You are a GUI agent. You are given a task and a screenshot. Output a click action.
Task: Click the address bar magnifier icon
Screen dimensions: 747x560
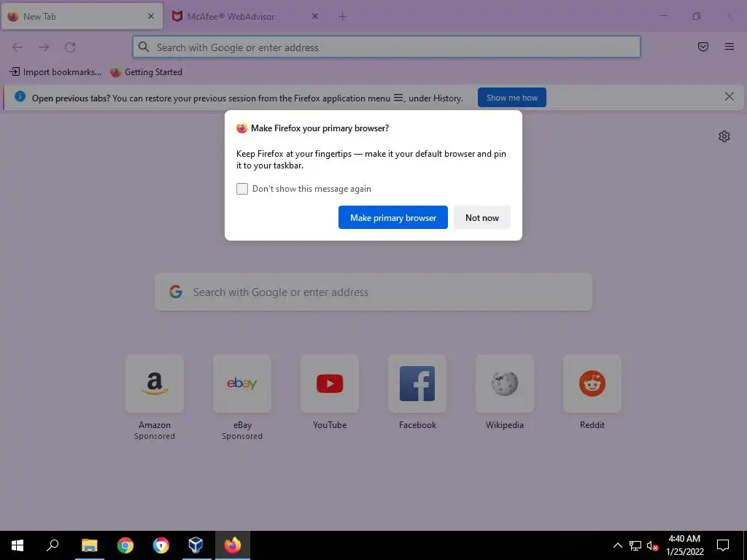pyautogui.click(x=144, y=47)
